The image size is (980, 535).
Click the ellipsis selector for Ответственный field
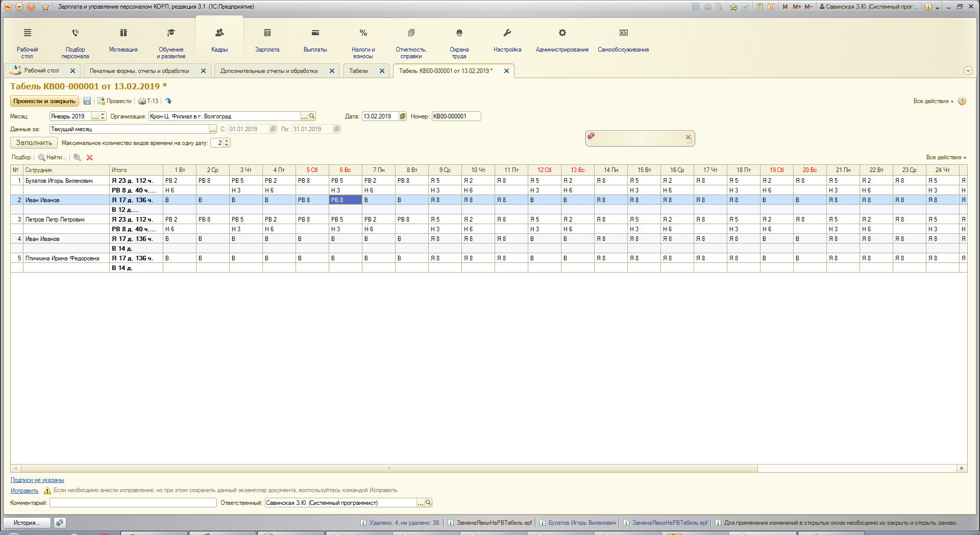[x=421, y=503]
